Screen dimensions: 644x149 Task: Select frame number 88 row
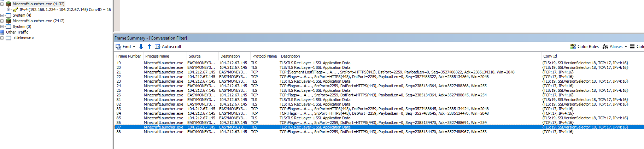pos(379,132)
